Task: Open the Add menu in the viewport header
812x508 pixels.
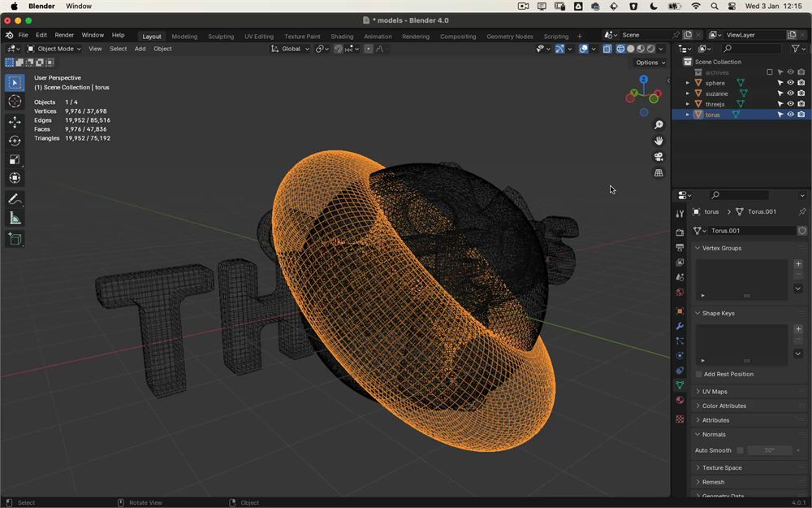Action: 140,49
